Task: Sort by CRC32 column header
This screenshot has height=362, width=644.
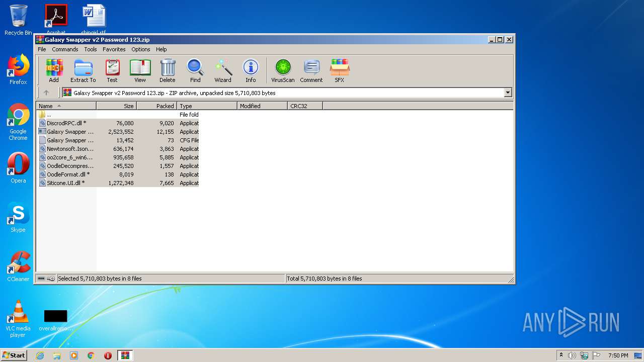Action: (x=305, y=106)
